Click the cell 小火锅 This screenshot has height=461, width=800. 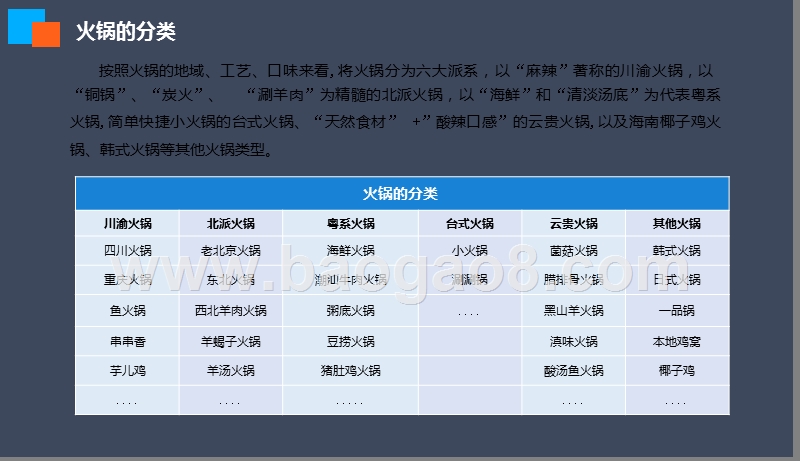click(x=470, y=250)
